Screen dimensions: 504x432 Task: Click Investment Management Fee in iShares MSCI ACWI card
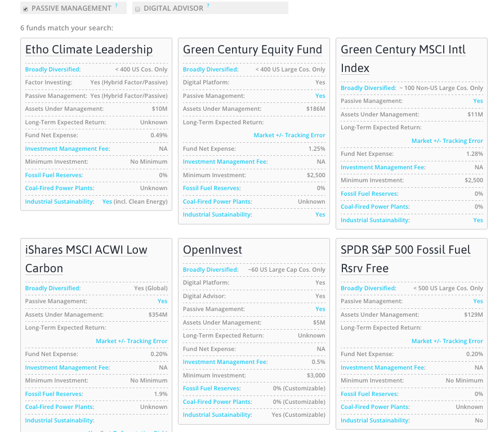pyautogui.click(x=68, y=367)
